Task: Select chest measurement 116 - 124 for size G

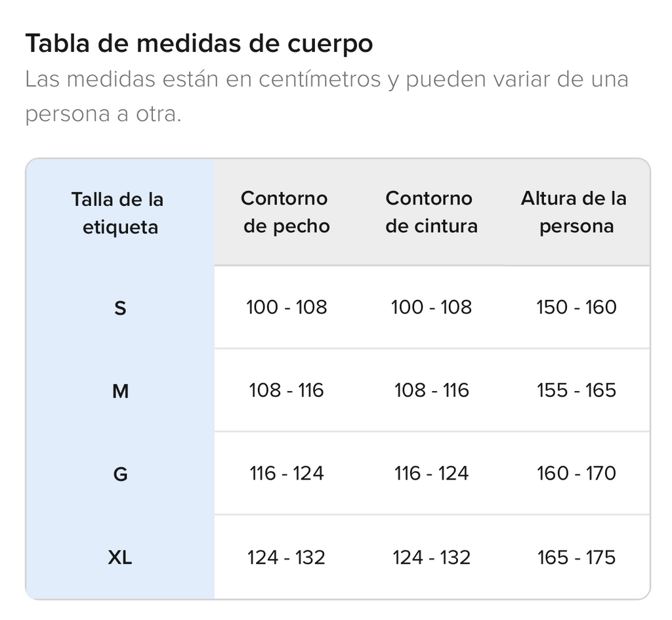Action: 286,474
